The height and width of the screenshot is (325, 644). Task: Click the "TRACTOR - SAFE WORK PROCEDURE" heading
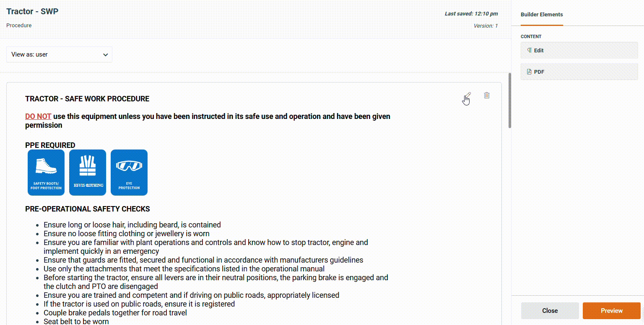[87, 99]
